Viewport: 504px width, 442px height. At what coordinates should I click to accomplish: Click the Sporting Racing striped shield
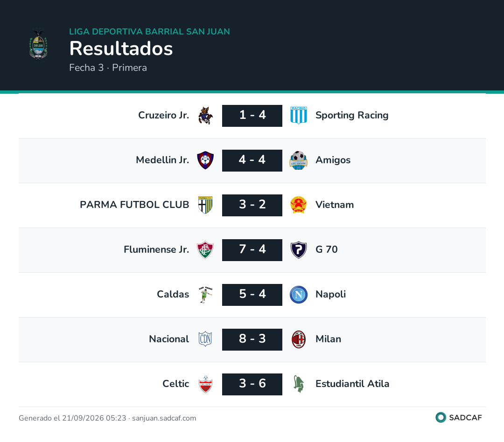pyautogui.click(x=299, y=116)
